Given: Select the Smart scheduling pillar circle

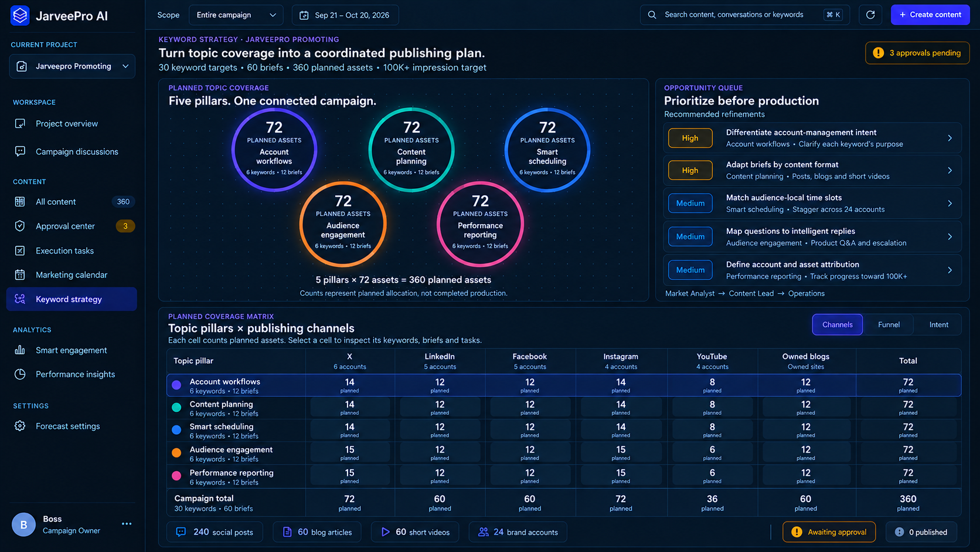Looking at the screenshot, I should click(x=547, y=150).
